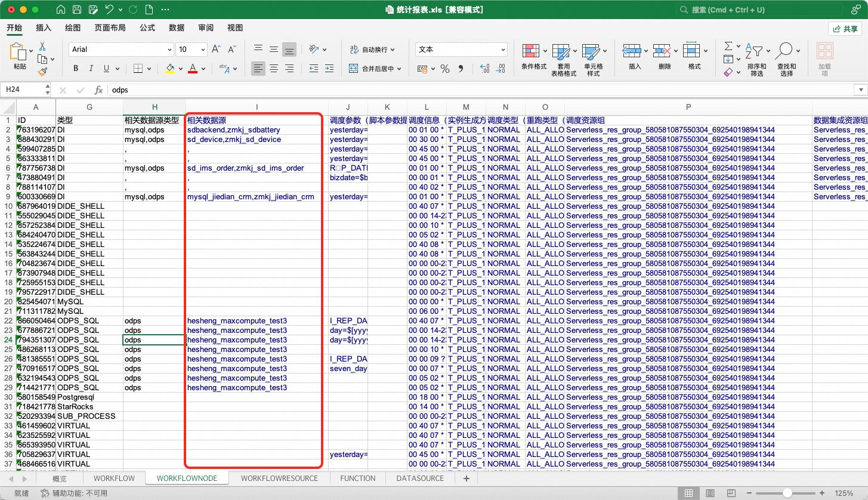The height and width of the screenshot is (500, 868).
Task: Click the increase indent icon
Action: (x=330, y=69)
